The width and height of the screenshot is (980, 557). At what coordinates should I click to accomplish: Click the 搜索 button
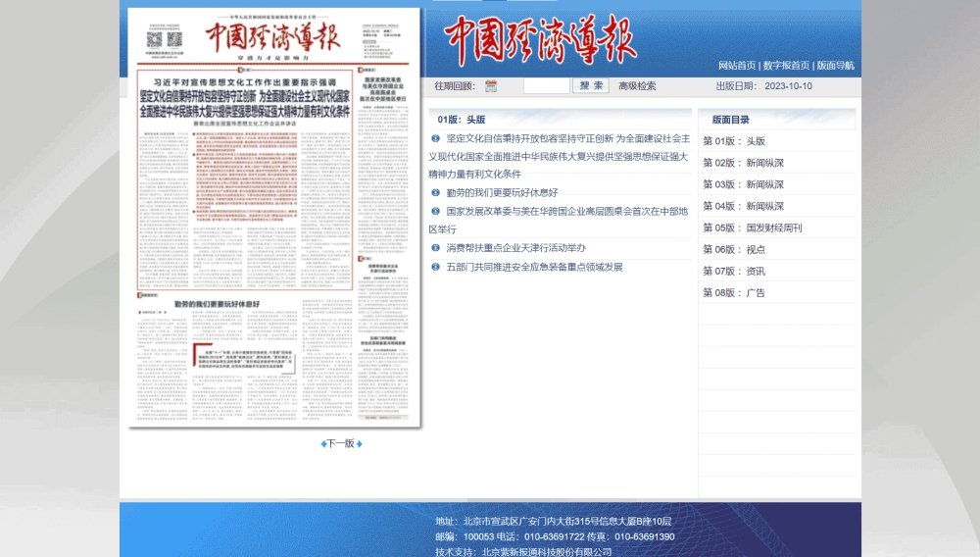click(x=591, y=85)
